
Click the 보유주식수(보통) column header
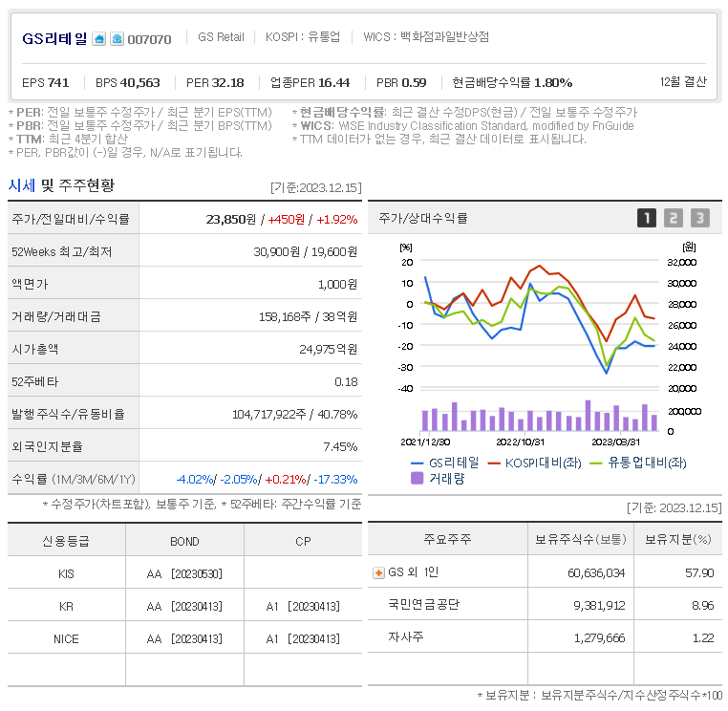pyautogui.click(x=580, y=539)
